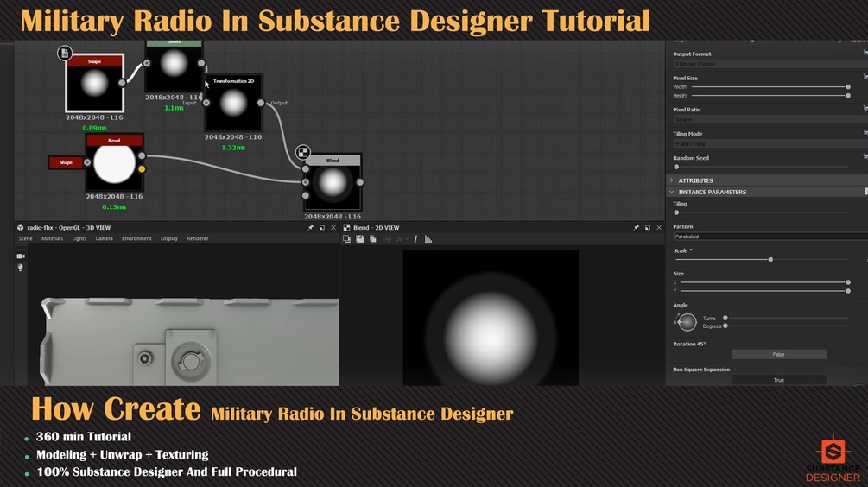Click the Output connector of Transformation 2D

[261, 103]
